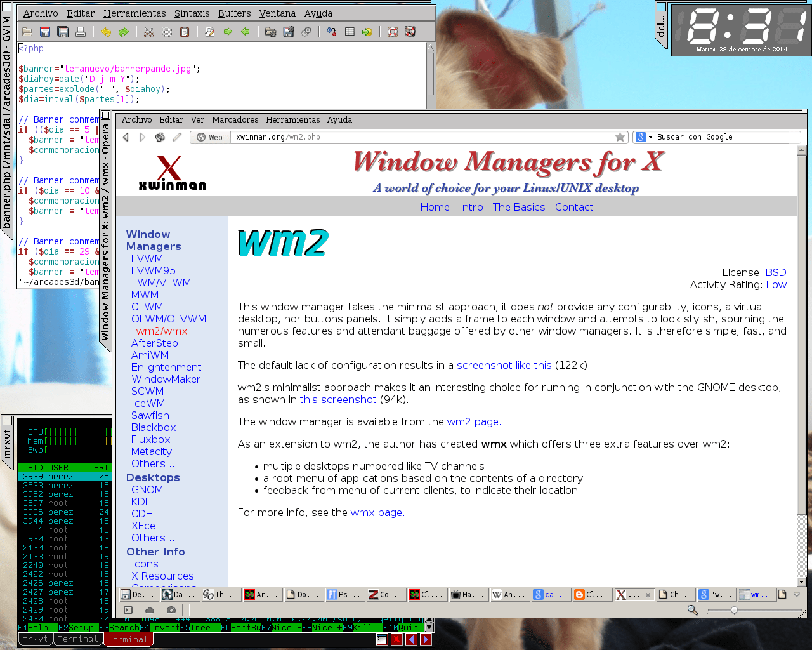The height and width of the screenshot is (650, 812).
Task: Click the Opera Link cloud icon
Action: coord(150,610)
